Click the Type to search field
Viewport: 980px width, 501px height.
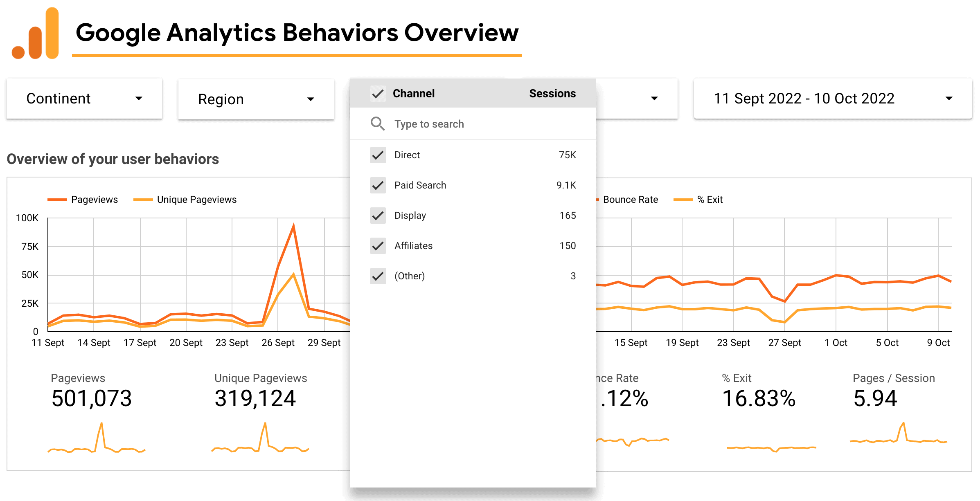473,124
